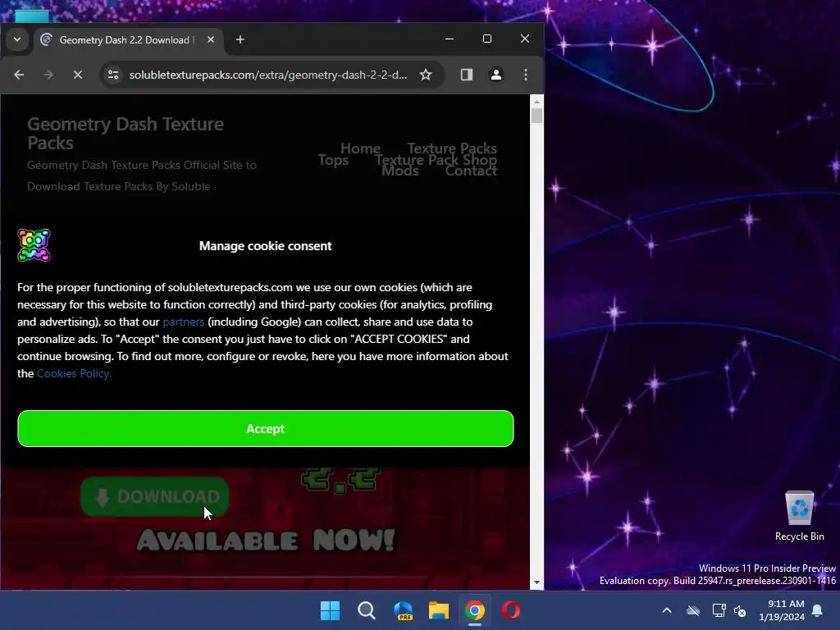Image resolution: width=840 pixels, height=630 pixels.
Task: Switch to Google Chrome in taskbar
Action: pyautogui.click(x=475, y=610)
